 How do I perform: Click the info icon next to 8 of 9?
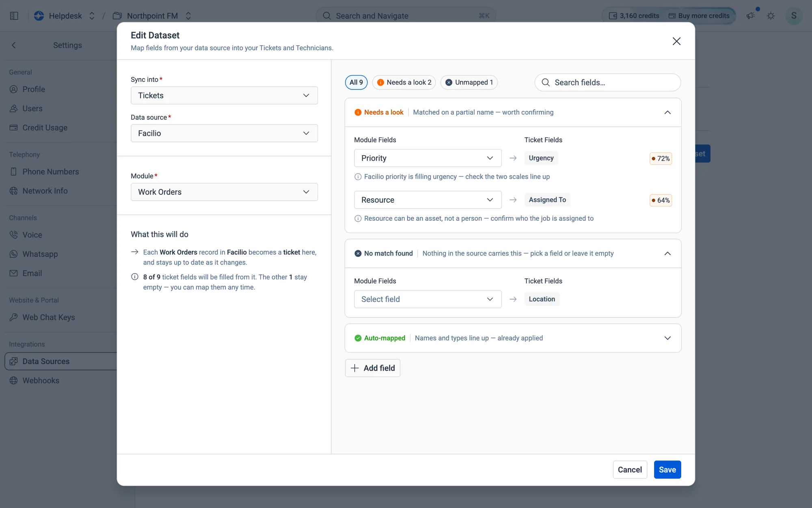(x=135, y=277)
